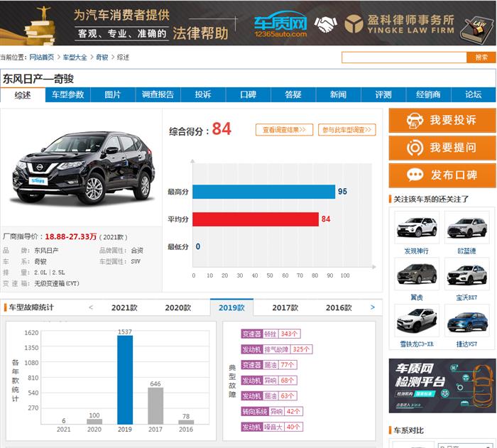
Task: Click the 盈科律师事务所 Yingke Law Firm logo
Action: (399, 24)
